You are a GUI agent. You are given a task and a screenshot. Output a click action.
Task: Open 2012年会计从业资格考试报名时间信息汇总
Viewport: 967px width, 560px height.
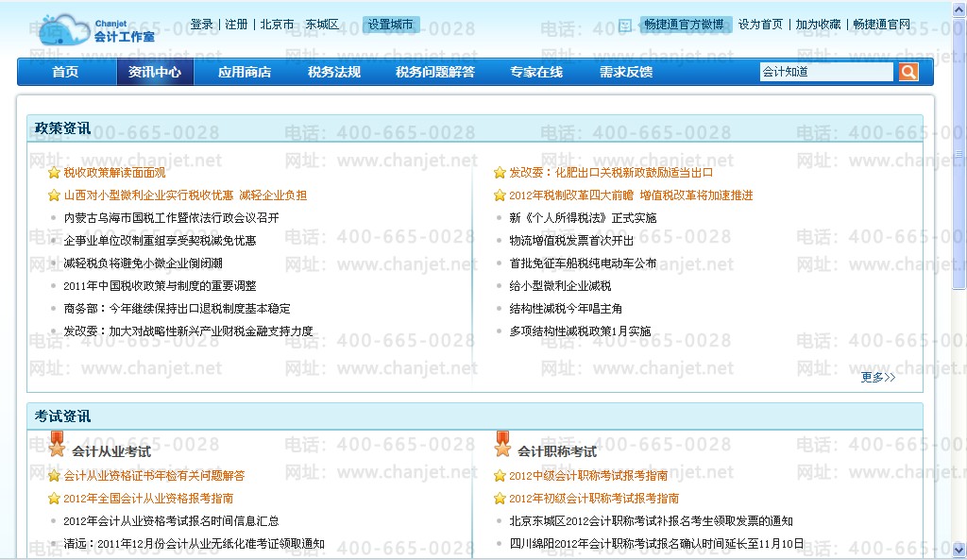172,521
